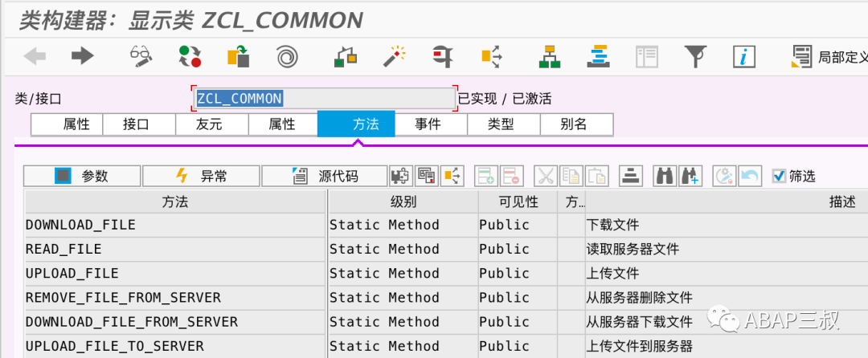Open the 属性 tab beside the 接口 tab
The height and width of the screenshot is (358, 868).
point(67,124)
